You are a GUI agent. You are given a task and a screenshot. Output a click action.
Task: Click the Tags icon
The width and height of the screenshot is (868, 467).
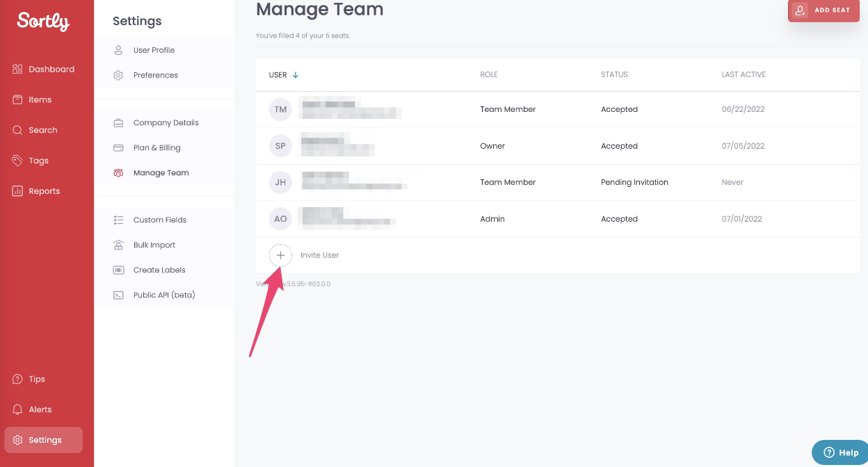tap(17, 161)
